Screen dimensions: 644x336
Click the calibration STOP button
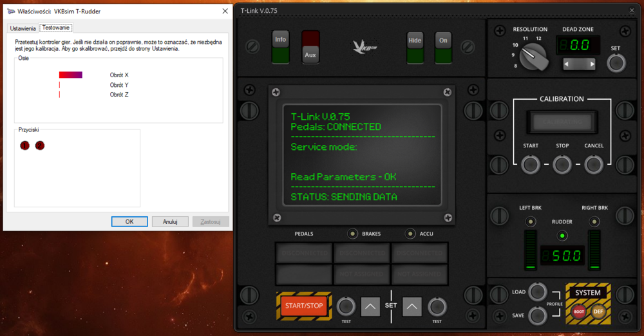coord(562,165)
